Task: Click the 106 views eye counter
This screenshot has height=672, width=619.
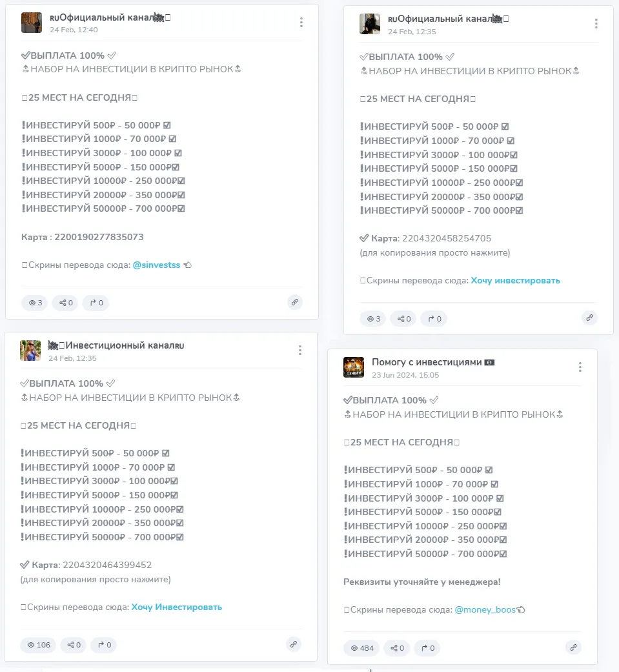Action: (39, 645)
